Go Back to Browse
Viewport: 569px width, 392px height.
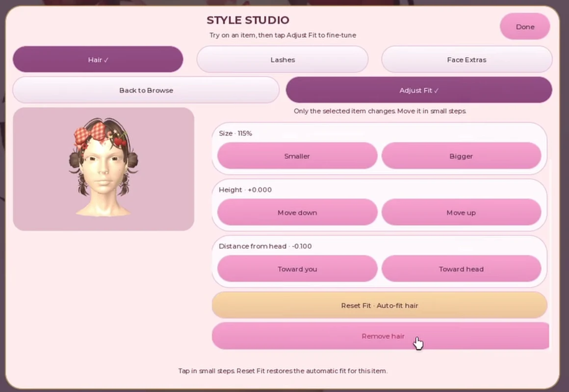pos(146,90)
